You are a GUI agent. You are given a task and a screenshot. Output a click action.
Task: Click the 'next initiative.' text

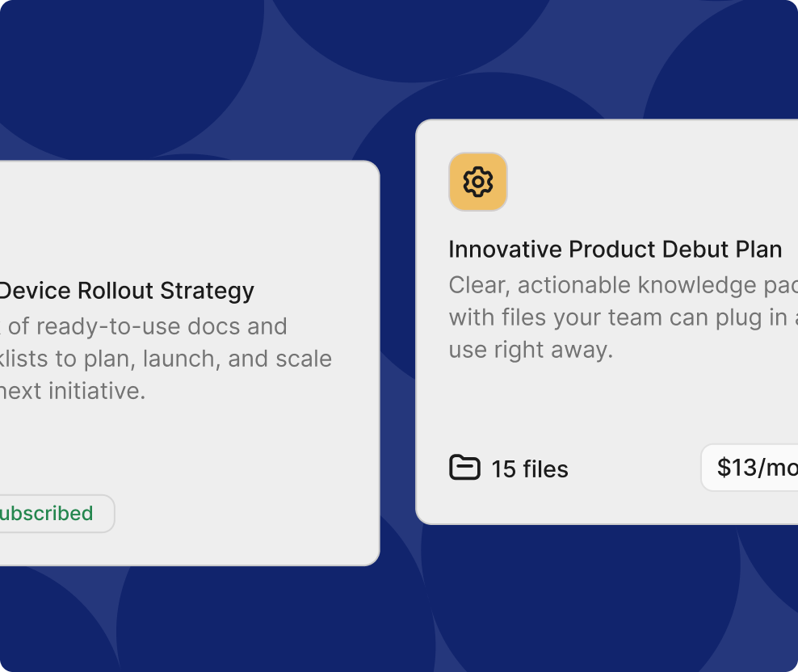click(x=74, y=391)
